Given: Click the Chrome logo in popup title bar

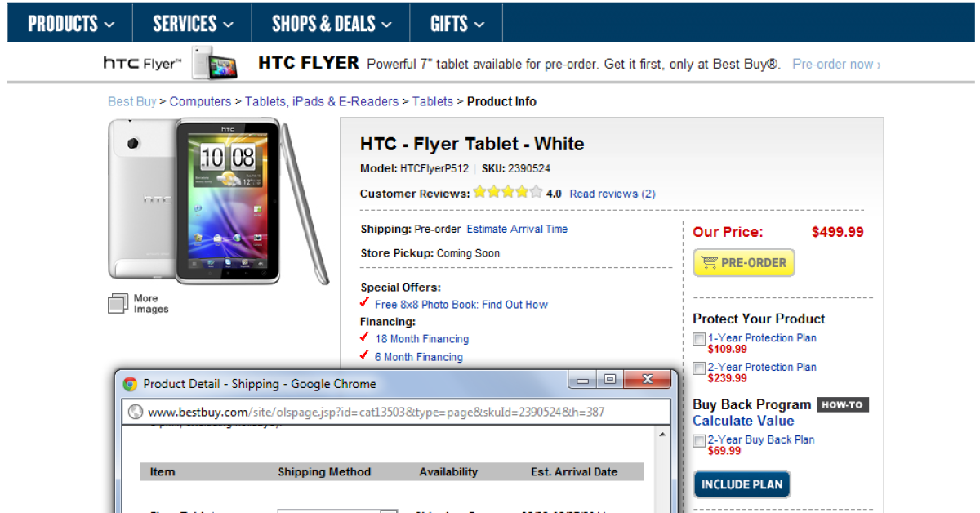Looking at the screenshot, I should click(130, 384).
